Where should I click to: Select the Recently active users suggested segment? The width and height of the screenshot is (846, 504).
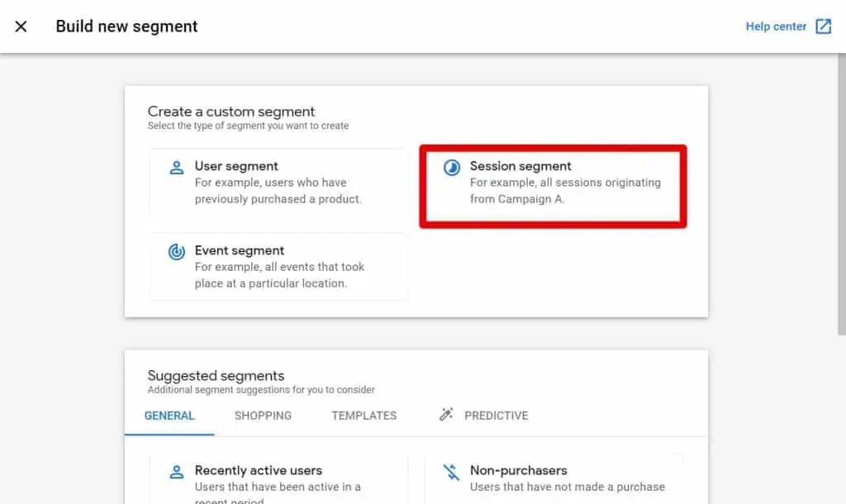coord(278,479)
